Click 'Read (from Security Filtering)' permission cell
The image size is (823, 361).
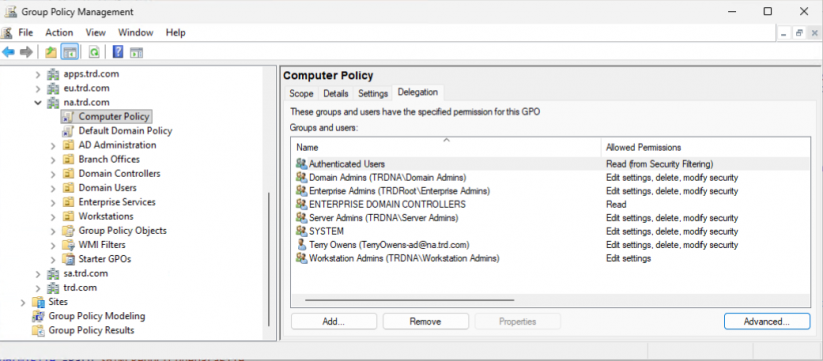point(659,164)
